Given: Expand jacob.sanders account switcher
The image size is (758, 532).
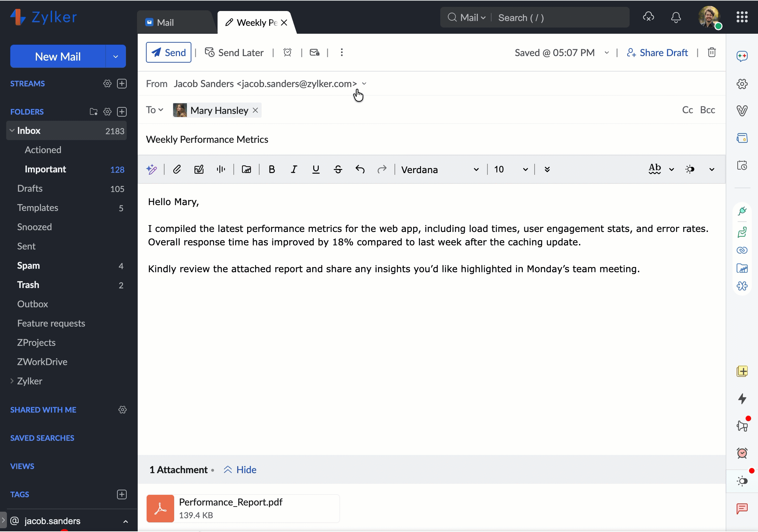Looking at the screenshot, I should pos(126,521).
